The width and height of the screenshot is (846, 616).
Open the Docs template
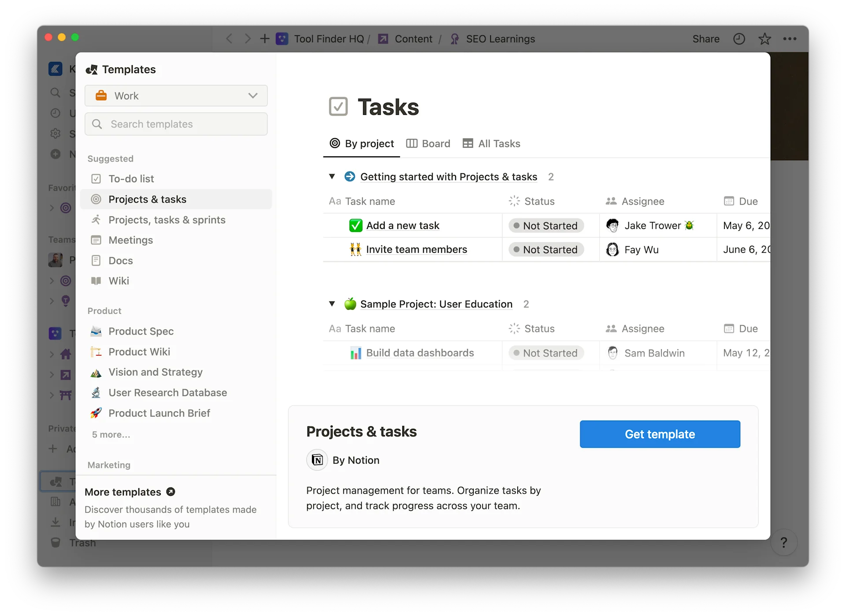tap(120, 260)
